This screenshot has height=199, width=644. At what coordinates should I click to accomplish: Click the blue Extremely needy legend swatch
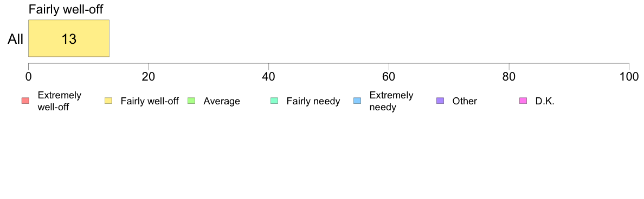357,101
